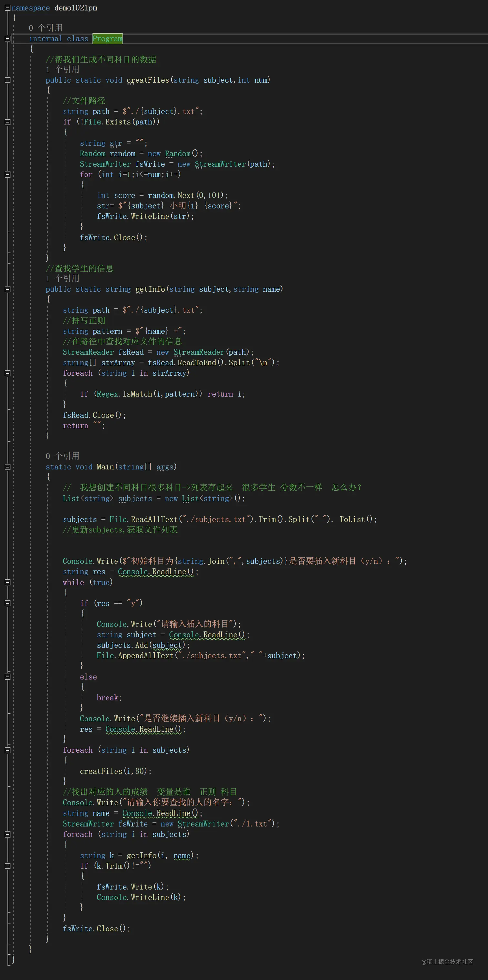The width and height of the screenshot is (488, 980).
Task: Click the highlighted Program class name
Action: tap(107, 38)
